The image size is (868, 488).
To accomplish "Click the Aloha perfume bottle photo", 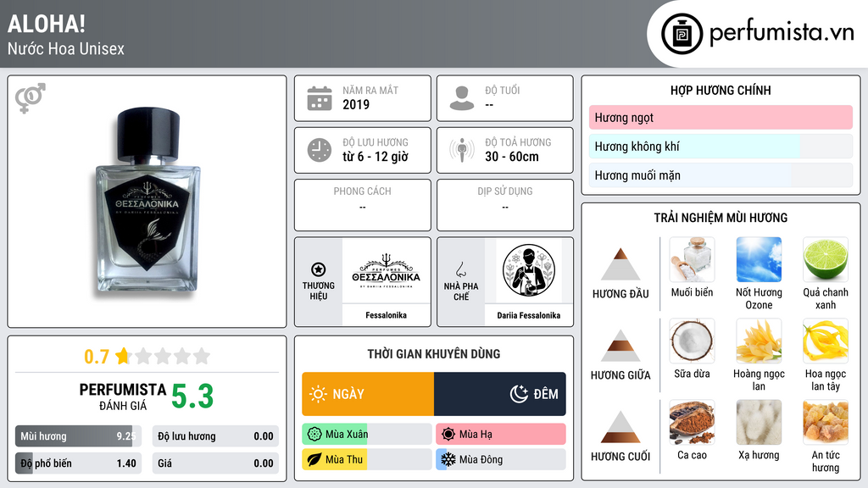I will pos(147,202).
